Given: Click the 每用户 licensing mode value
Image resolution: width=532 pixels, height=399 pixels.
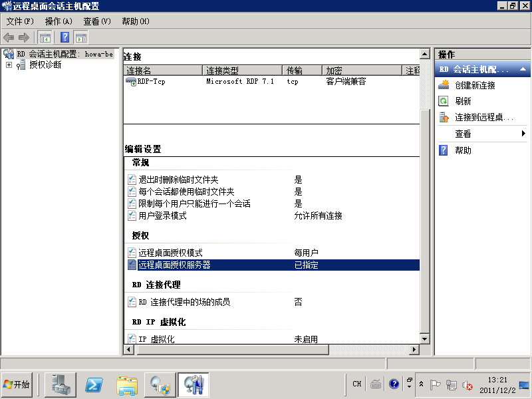Looking at the screenshot, I should click(306, 253).
